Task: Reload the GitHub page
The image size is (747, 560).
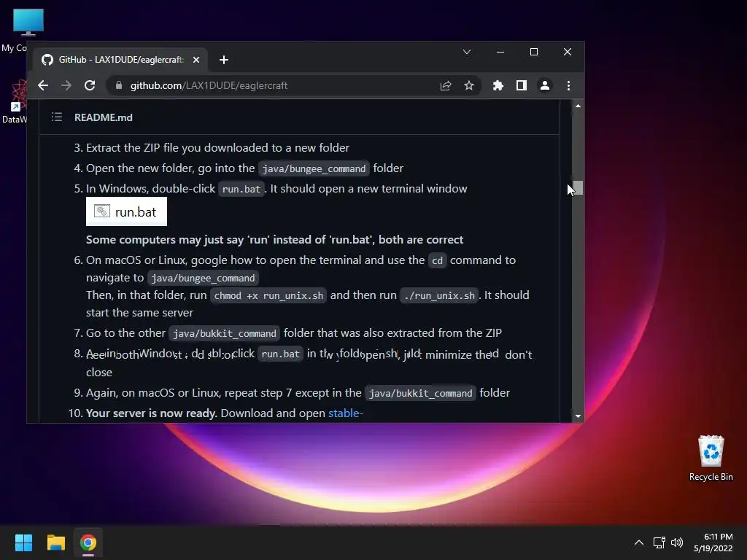Action: click(x=90, y=86)
